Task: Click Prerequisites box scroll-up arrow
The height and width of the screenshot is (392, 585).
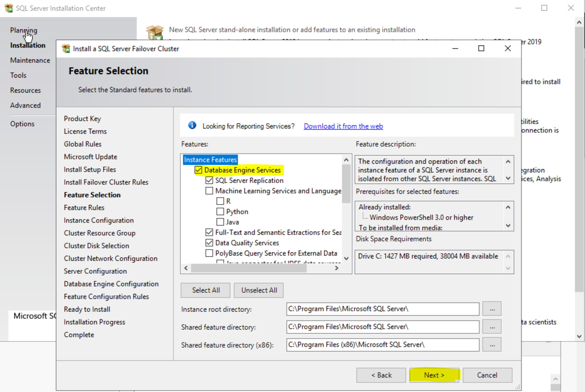Action: pyautogui.click(x=508, y=207)
